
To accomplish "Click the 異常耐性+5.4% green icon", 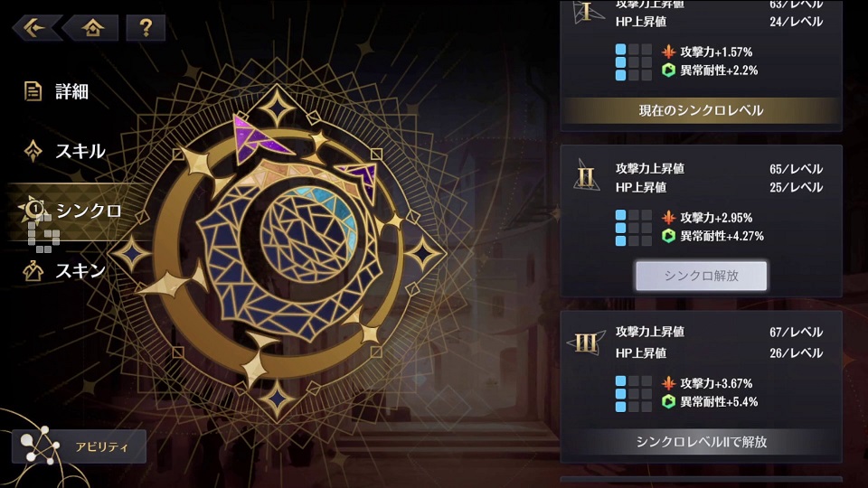I will tap(669, 401).
